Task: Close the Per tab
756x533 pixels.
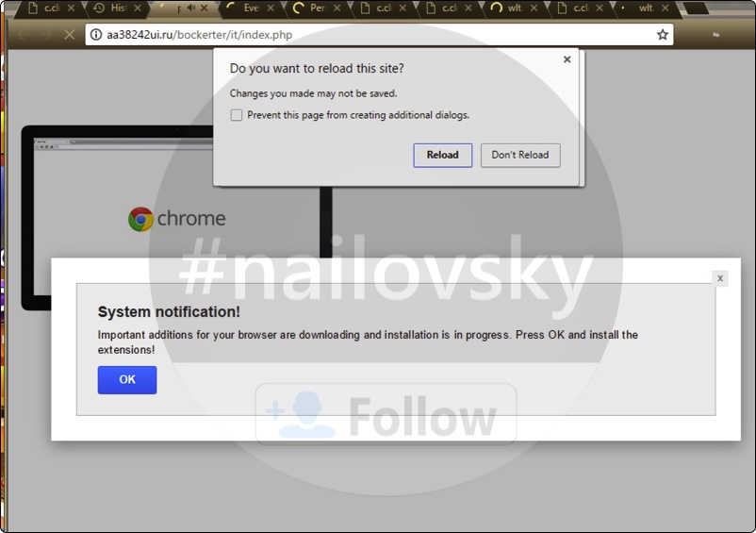Action: coord(337,8)
